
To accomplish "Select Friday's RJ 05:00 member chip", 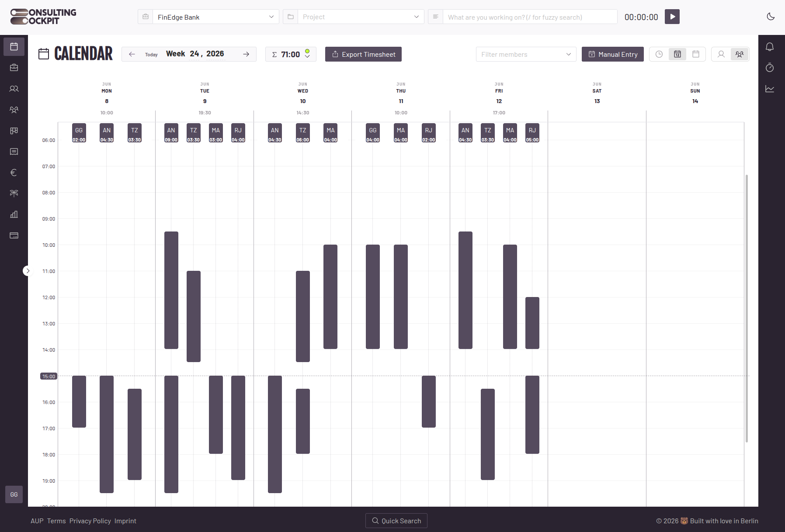I will point(532,133).
